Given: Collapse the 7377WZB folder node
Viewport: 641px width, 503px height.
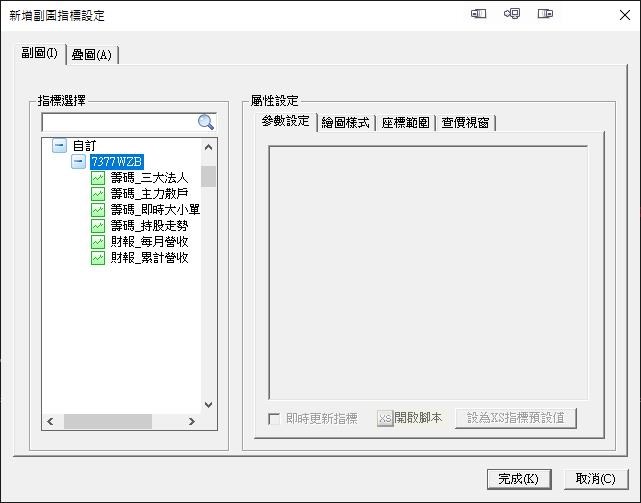Looking at the screenshot, I should [x=78, y=162].
